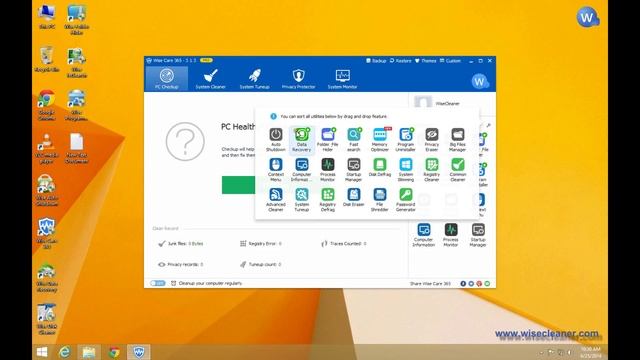
Task: Open Folder/File Hider utility
Action: [x=327, y=140]
